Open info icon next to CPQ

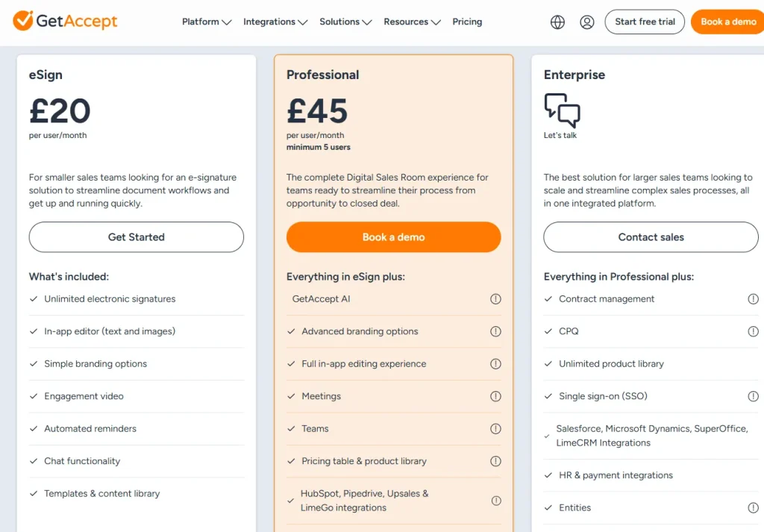pyautogui.click(x=753, y=331)
